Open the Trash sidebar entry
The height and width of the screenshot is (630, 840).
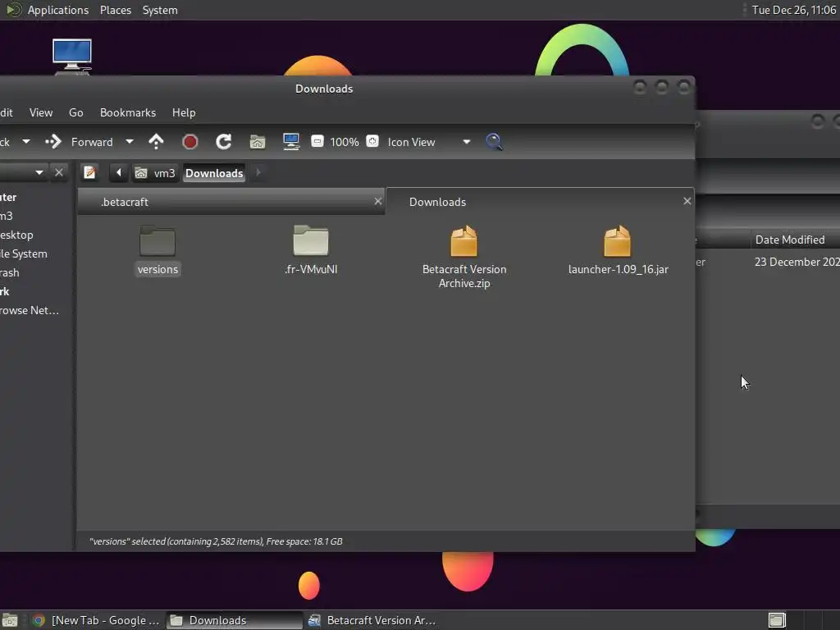10,272
